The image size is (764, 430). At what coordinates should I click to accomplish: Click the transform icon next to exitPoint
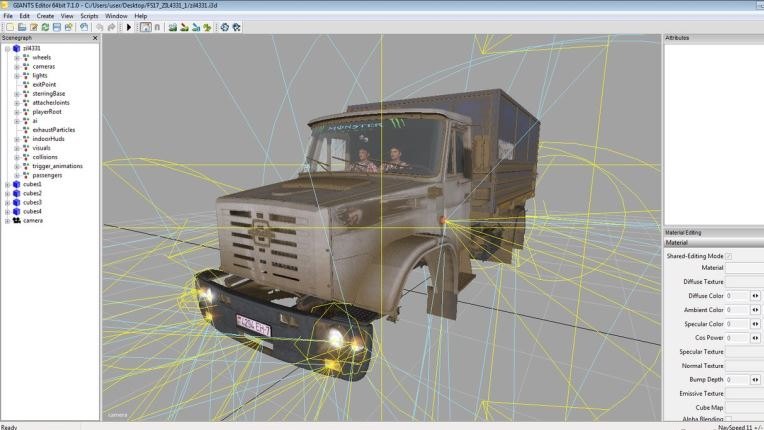click(26, 84)
